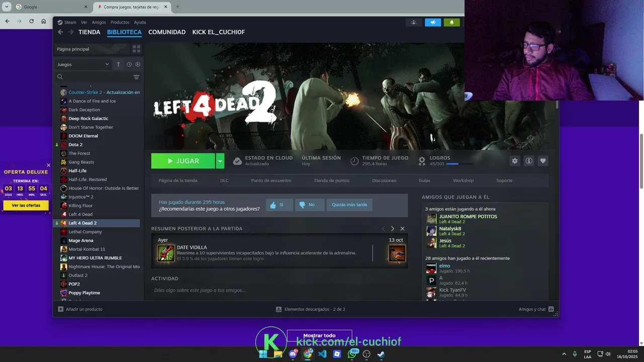
Task: Click the Tiempo de juego clock icon
Action: 355,161
